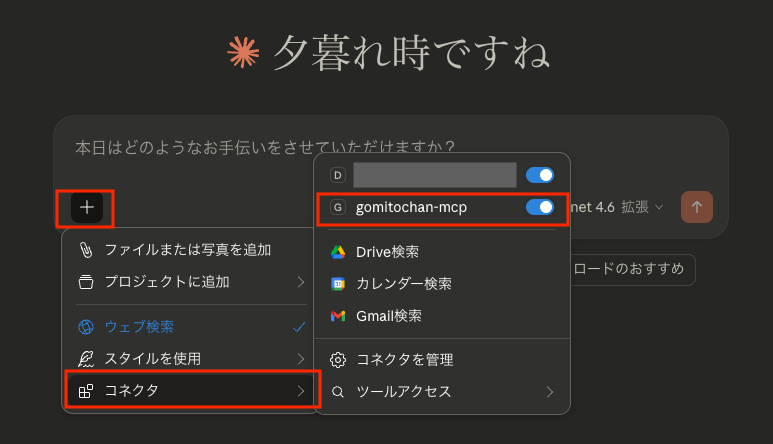Open コネクタを管理 settings
Viewport: 773px width, 444px height.
point(442,360)
